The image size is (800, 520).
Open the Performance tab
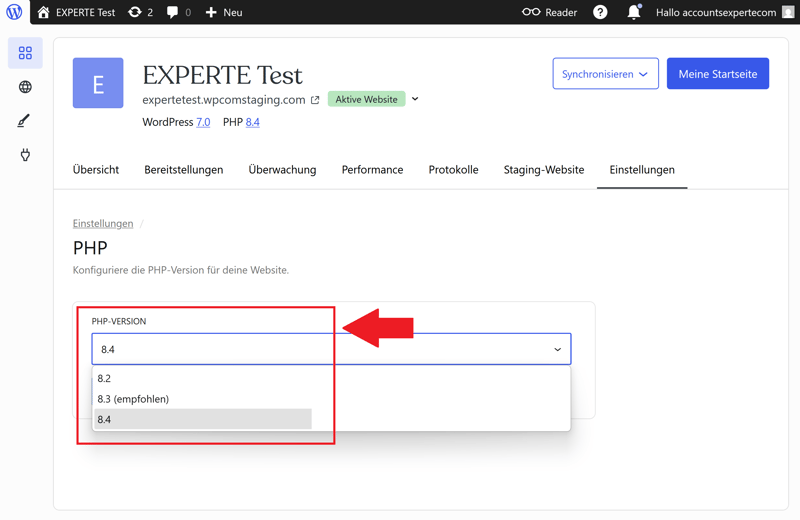372,169
